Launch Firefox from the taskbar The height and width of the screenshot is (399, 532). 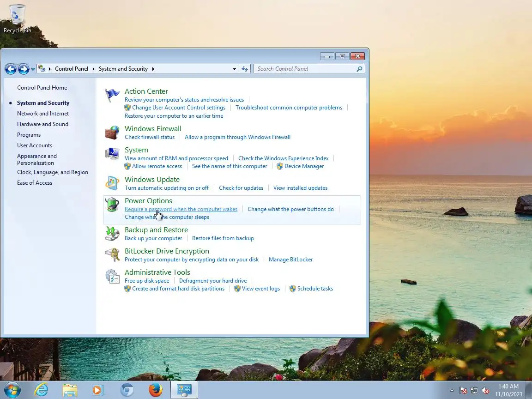(155, 390)
